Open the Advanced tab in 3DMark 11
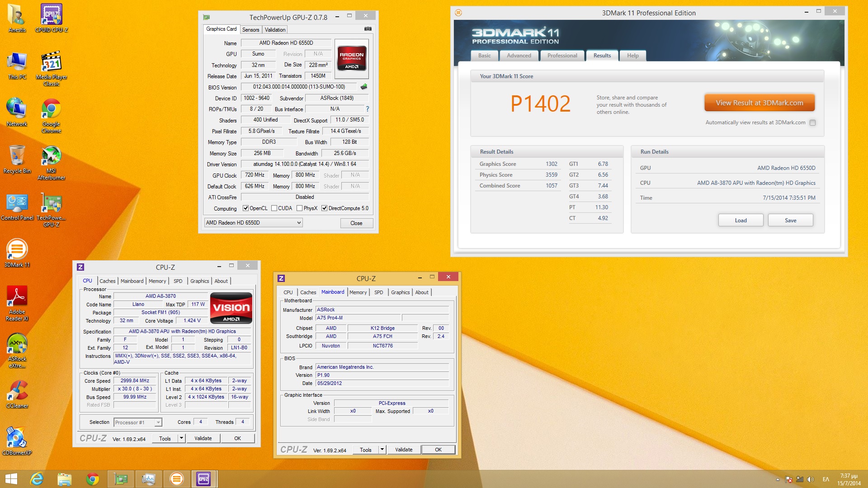This screenshot has height=488, width=868. (519, 56)
